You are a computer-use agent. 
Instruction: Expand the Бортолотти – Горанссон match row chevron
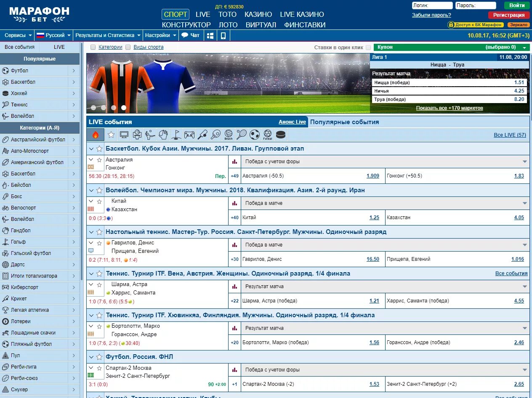pyautogui.click(x=91, y=326)
